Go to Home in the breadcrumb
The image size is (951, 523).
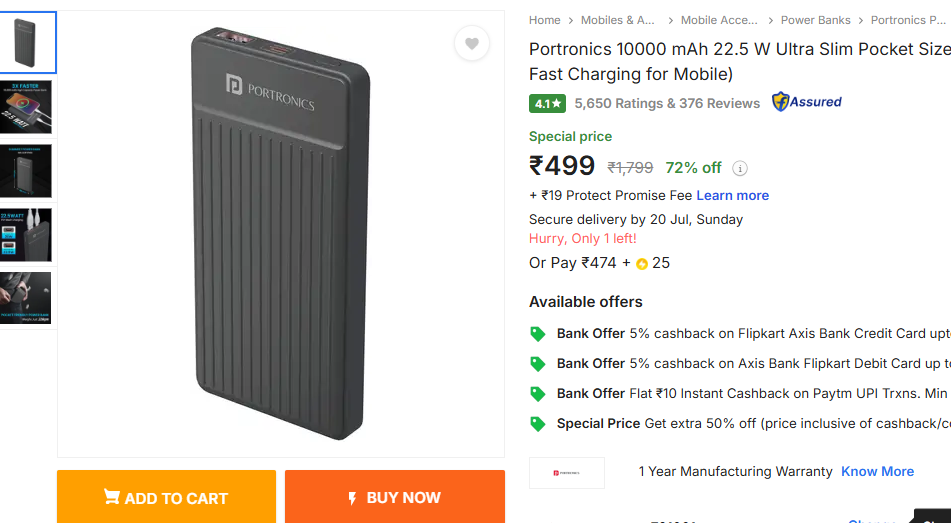pyautogui.click(x=545, y=20)
